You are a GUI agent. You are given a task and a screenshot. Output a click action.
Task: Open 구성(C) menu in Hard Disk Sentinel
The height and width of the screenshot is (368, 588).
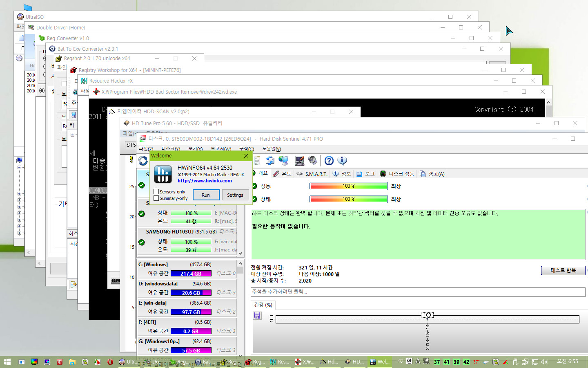coord(247,149)
